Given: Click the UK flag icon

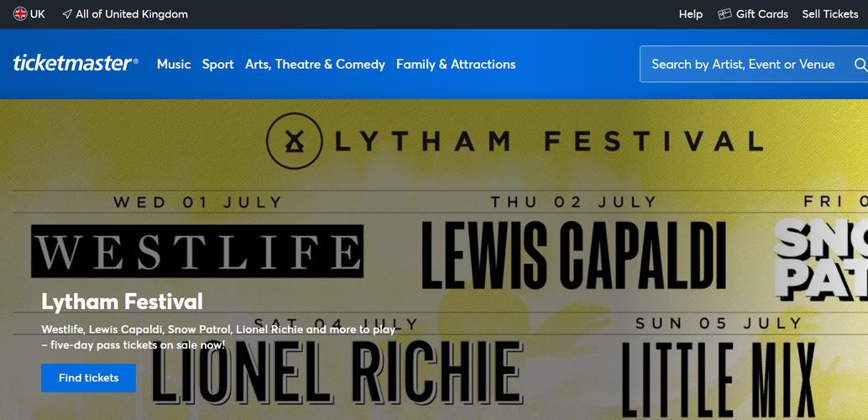Looking at the screenshot, I should pyautogui.click(x=20, y=13).
